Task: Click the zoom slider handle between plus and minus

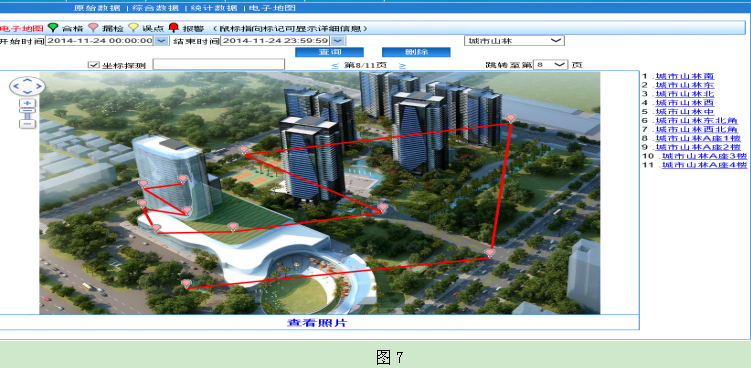Action: coord(27,111)
